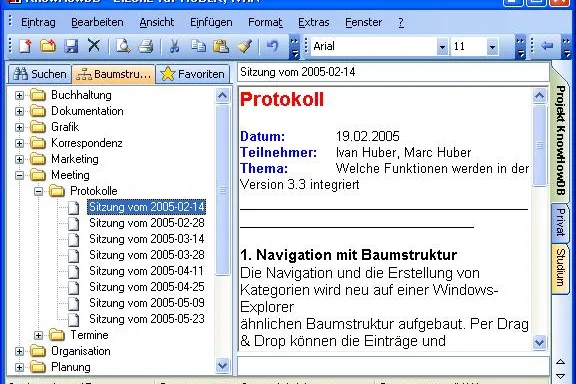Screen dimensions: 576x384
Task: Click the date 19.02.2005 in document
Action: point(367,137)
